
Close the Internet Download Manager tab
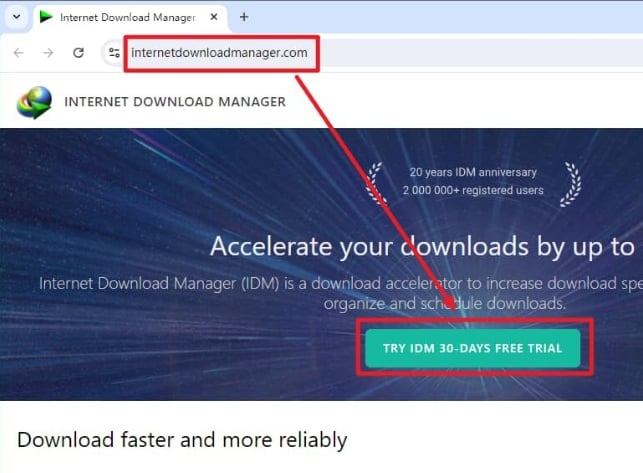pos(214,17)
